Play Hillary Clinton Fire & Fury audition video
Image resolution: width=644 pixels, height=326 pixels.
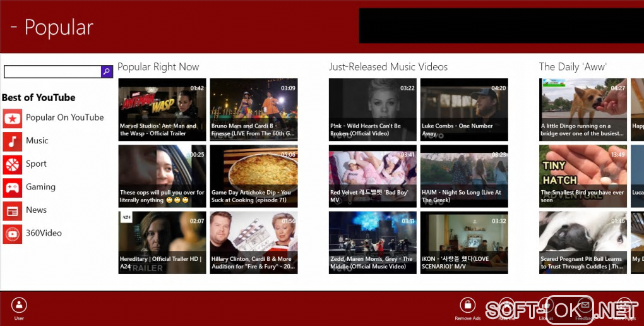pos(254,243)
